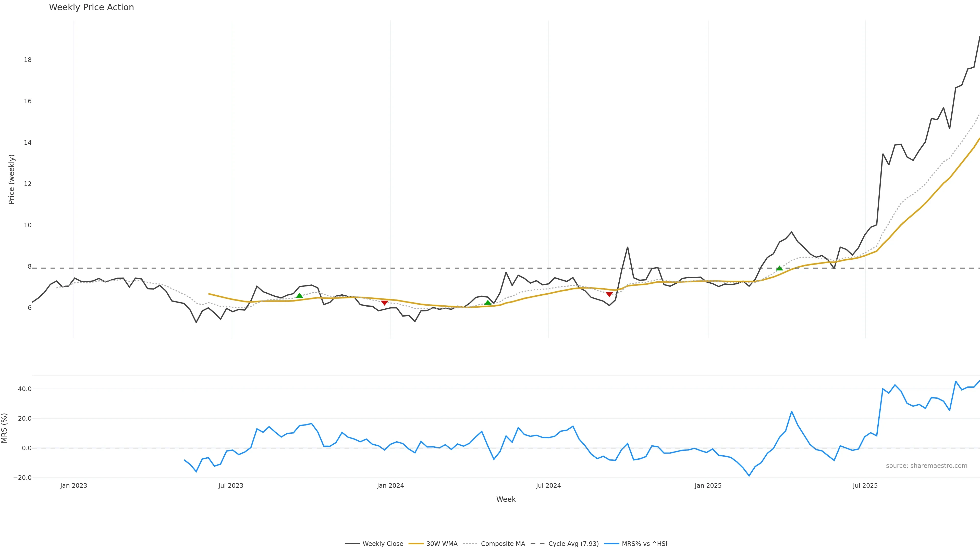Click the MRS (%) y-axis title
This screenshot has width=980, height=551.
coord(5,428)
